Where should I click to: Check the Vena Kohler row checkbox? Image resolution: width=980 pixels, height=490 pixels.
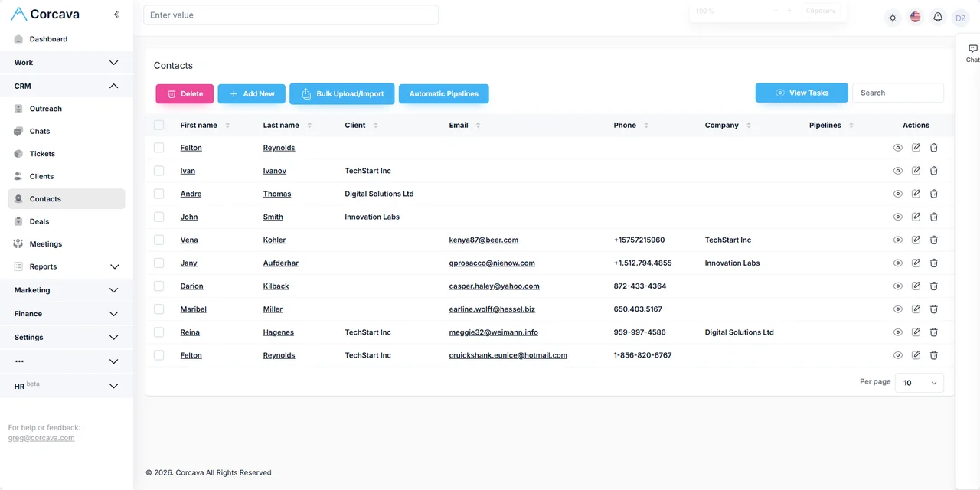coord(158,240)
